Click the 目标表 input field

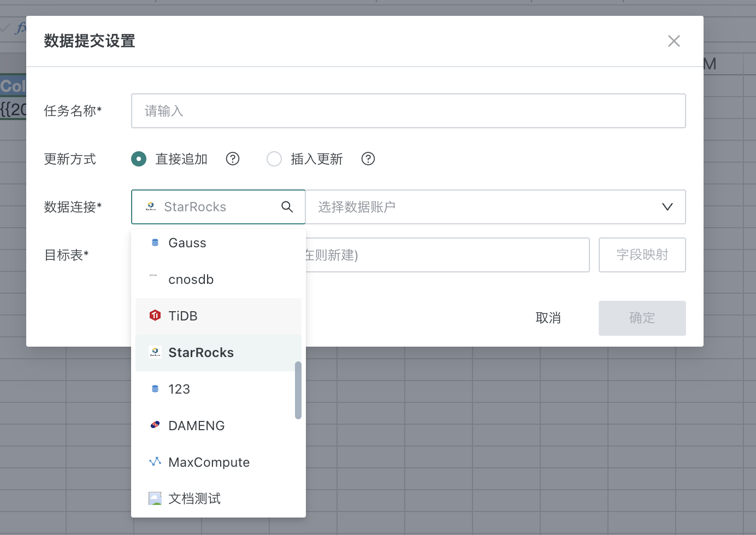pos(447,255)
